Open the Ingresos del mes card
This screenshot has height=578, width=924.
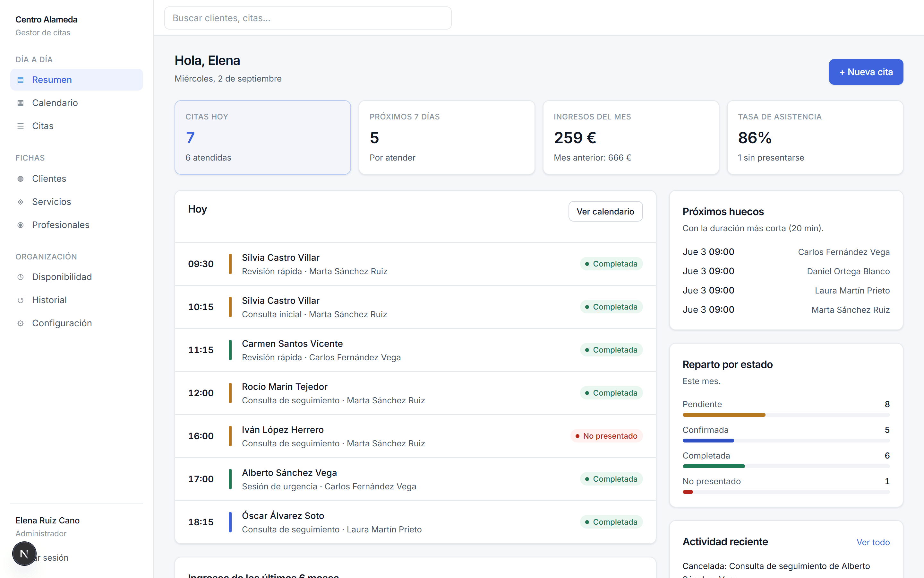pos(631,137)
